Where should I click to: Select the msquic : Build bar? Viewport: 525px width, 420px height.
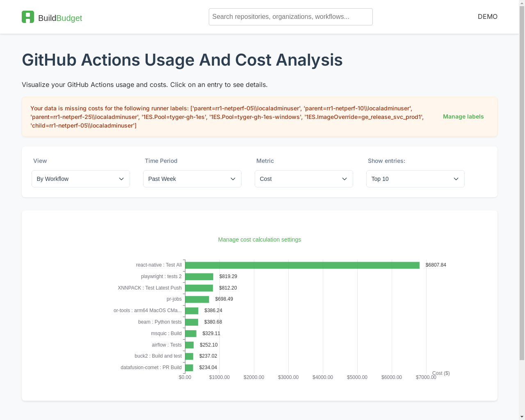pyautogui.click(x=191, y=334)
